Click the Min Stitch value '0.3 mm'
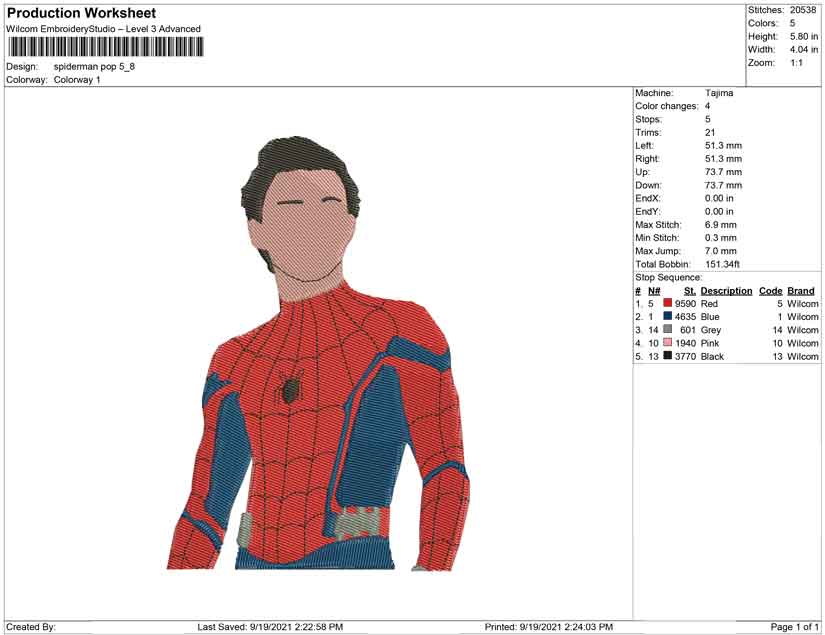 tap(721, 238)
